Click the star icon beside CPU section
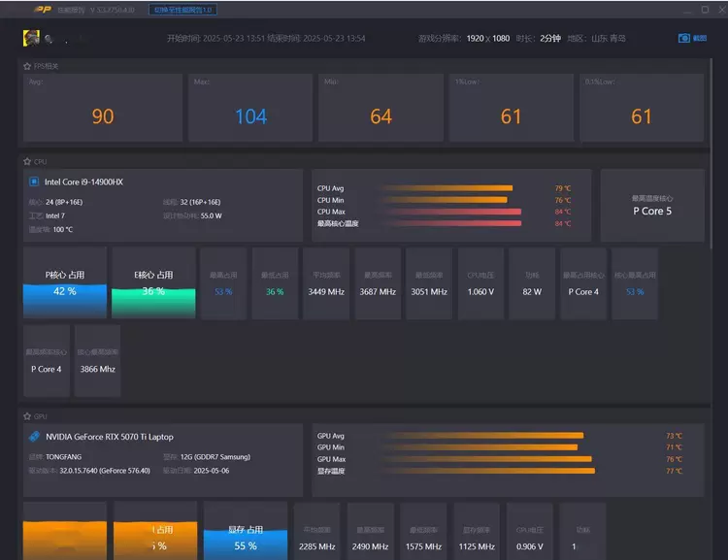Viewport: 728px width, 560px height. coord(27,161)
